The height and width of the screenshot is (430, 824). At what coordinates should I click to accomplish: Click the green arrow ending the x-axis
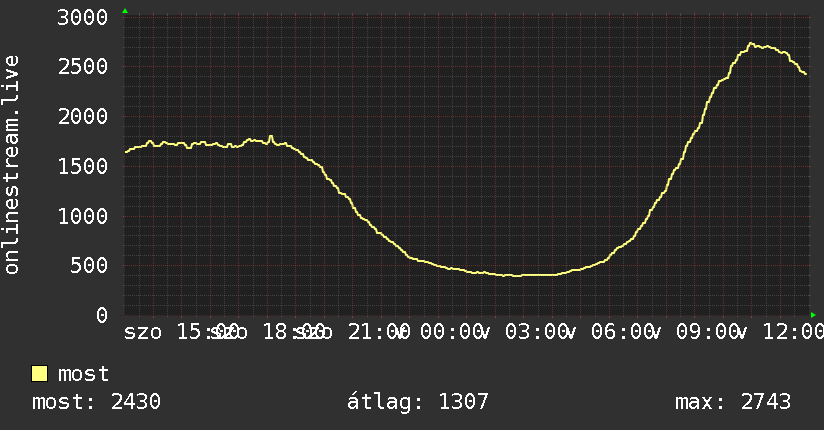pyautogui.click(x=813, y=315)
